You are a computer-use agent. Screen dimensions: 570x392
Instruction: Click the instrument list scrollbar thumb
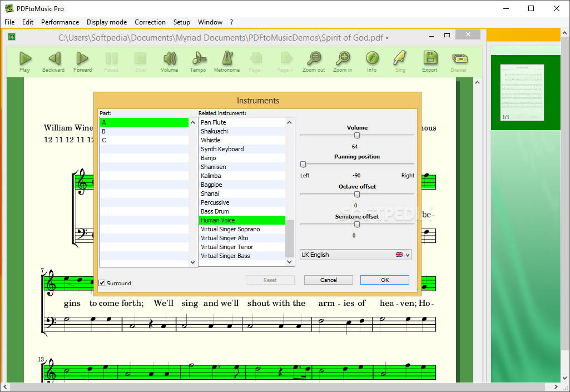click(289, 239)
